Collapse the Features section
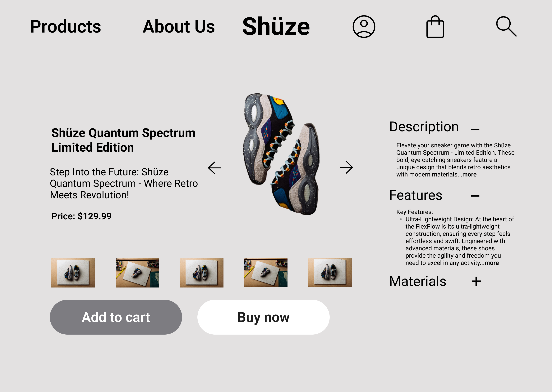Viewport: 552px width, 392px height. pyautogui.click(x=475, y=196)
